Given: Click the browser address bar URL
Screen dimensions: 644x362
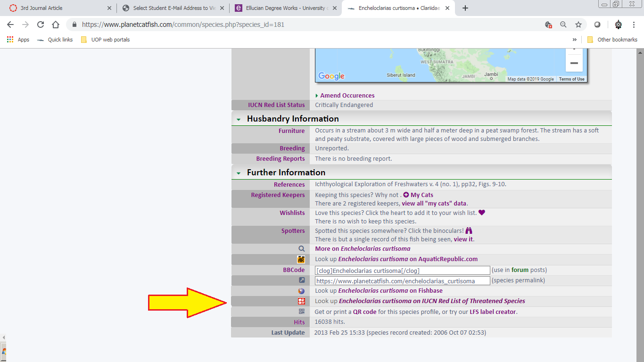Looking at the screenshot, I should (183, 25).
